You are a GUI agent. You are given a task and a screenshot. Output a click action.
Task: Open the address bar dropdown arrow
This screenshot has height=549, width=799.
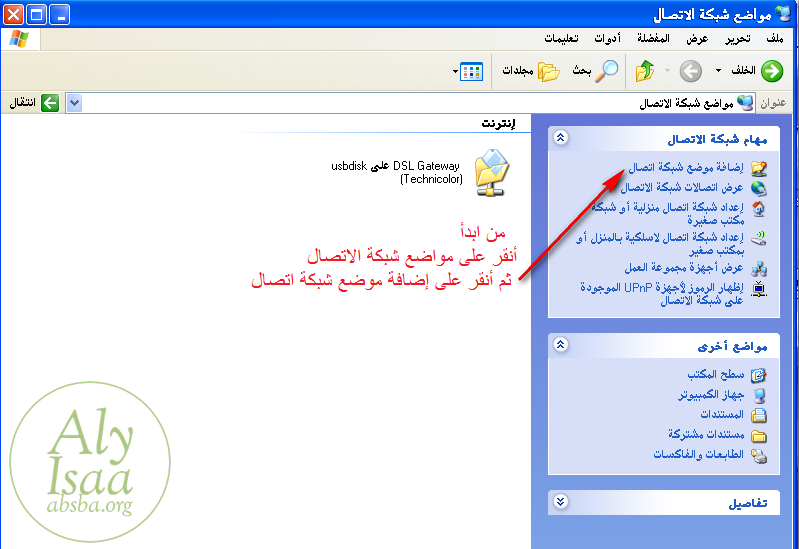point(74,103)
